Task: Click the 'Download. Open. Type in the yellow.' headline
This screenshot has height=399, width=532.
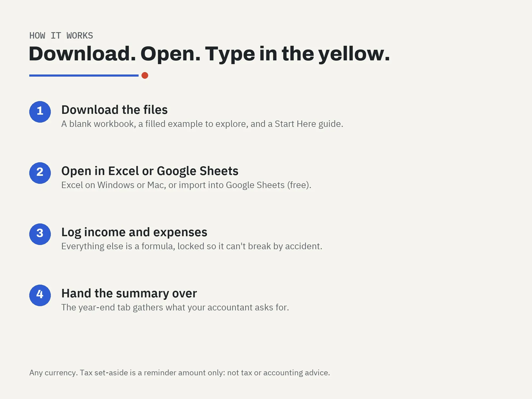Action: click(x=209, y=54)
